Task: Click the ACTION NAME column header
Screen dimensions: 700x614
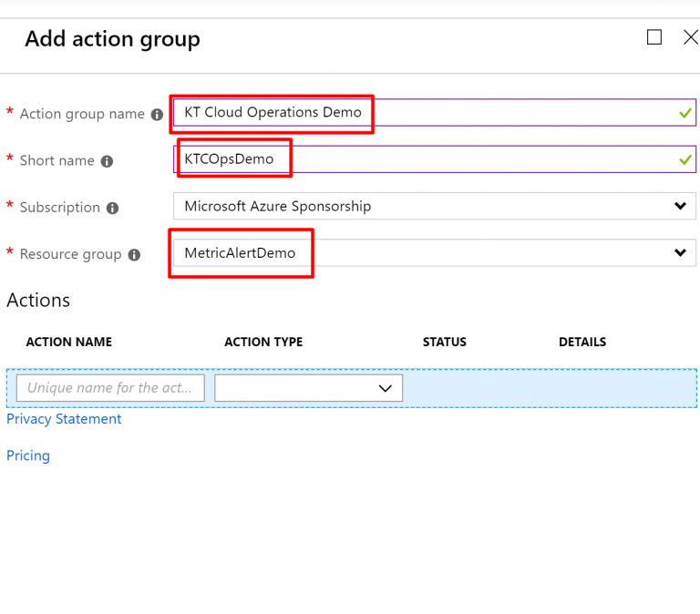Action: [x=69, y=343]
